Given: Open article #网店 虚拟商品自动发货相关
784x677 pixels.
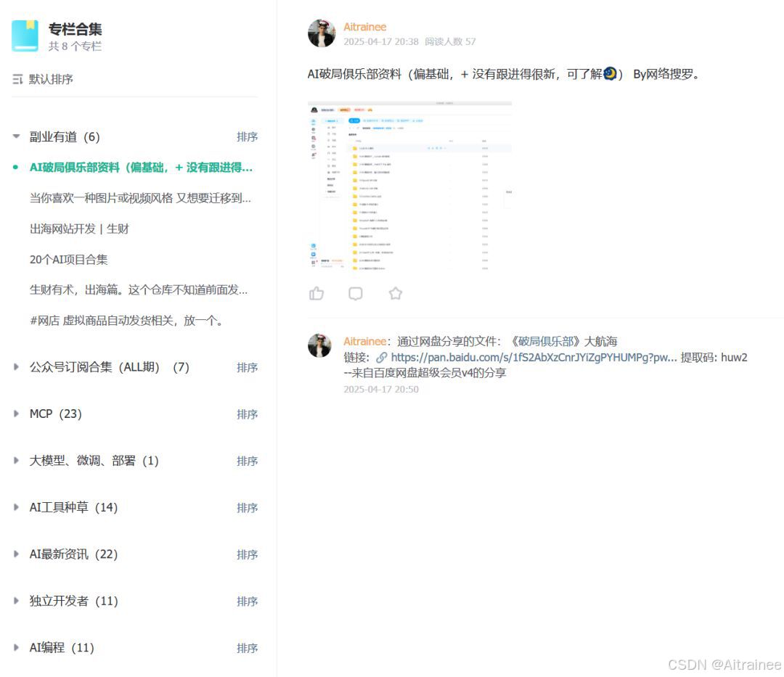Looking at the screenshot, I should click(126, 320).
